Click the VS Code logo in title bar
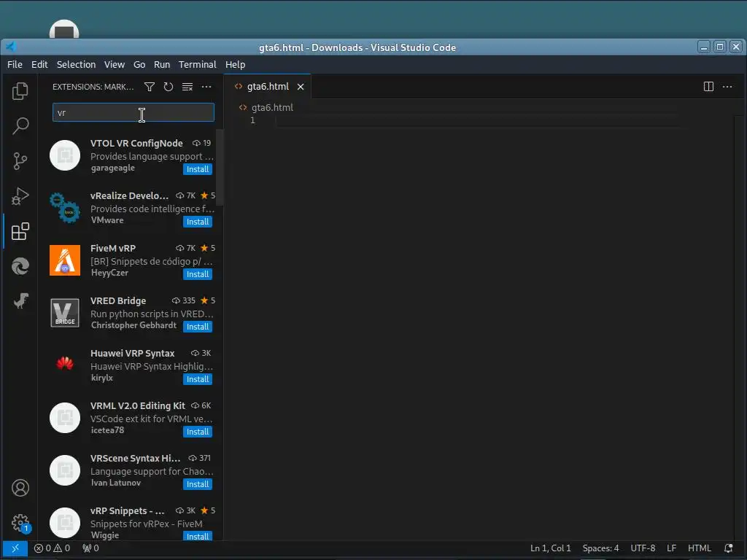Screen dimensions: 747x560 click(x=11, y=47)
